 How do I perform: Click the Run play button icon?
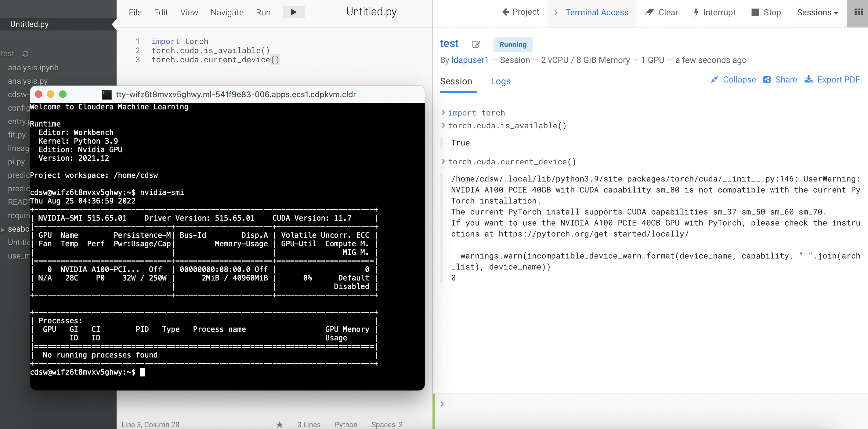tap(294, 12)
